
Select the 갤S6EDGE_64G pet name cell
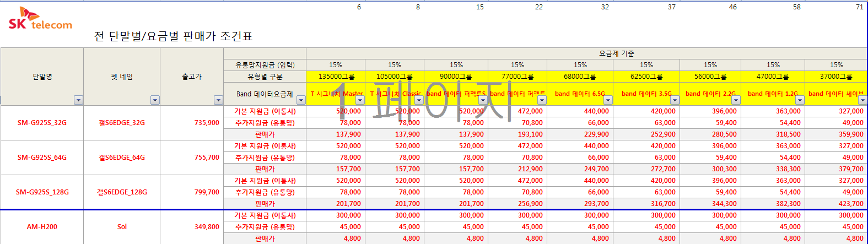pos(122,158)
